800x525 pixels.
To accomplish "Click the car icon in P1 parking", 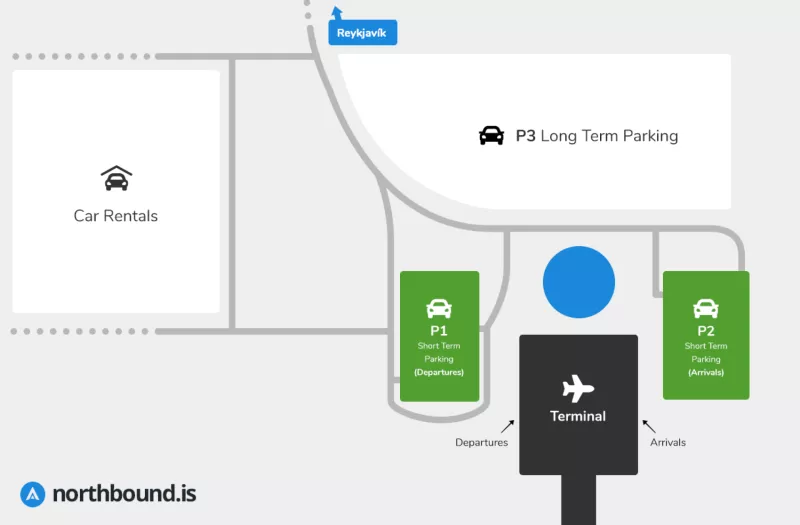I will pos(439,308).
